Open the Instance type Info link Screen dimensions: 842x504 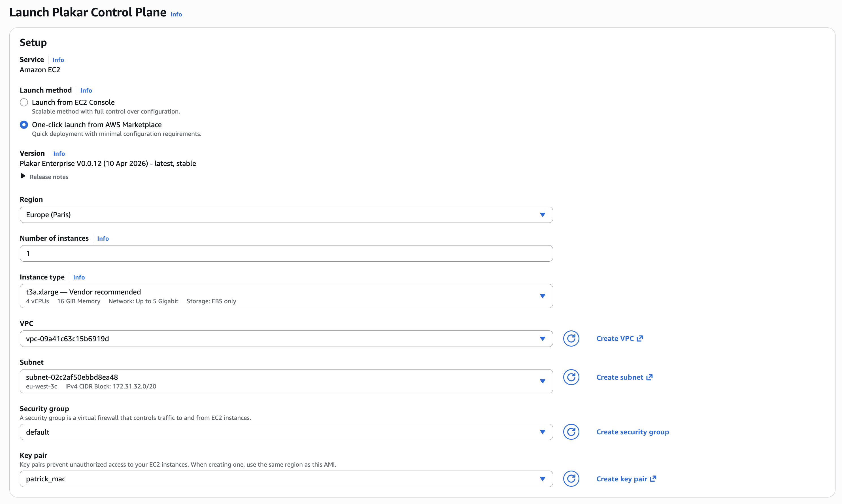79,277
